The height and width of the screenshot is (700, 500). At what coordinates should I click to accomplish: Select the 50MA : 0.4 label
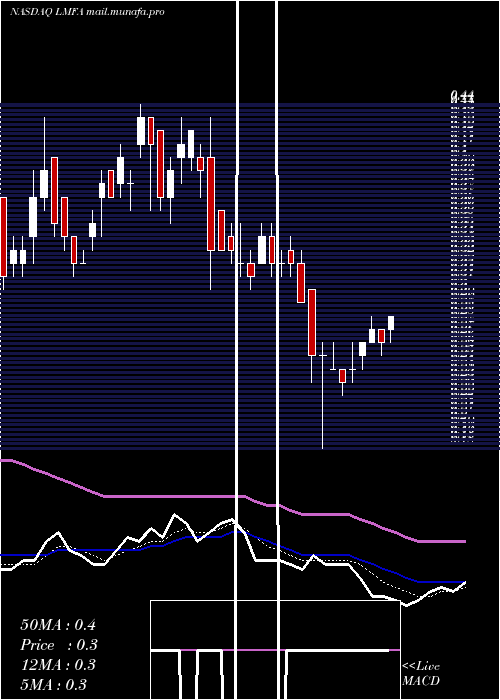click(58, 625)
